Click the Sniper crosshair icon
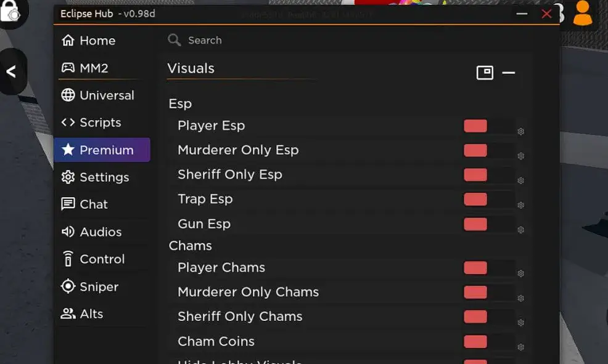 pos(68,286)
